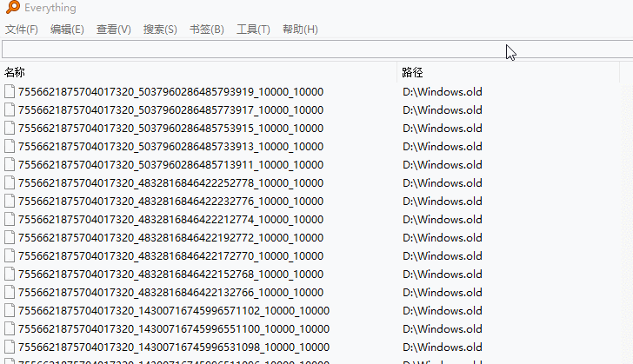Click file icon of row ending 485793919_10000_10000
The height and width of the screenshot is (364, 633).
point(10,91)
